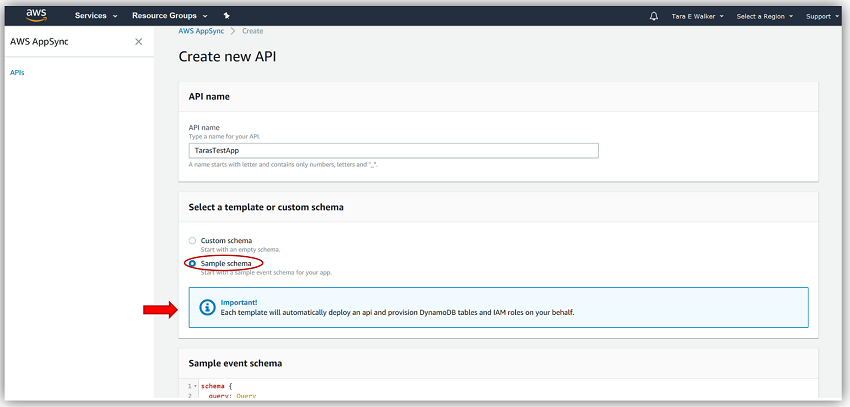Collapse the schema block fold arrow on line 1
This screenshot has width=850, height=407.
pos(194,386)
